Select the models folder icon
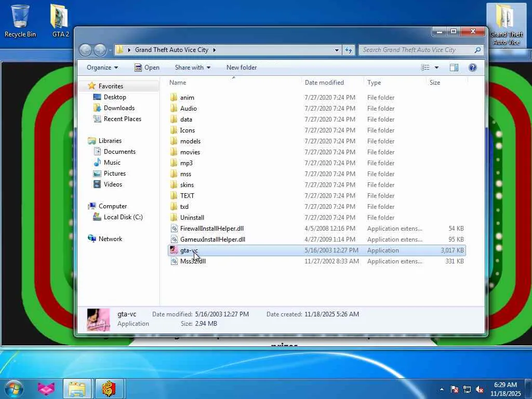The height and width of the screenshot is (399, 532). click(174, 141)
